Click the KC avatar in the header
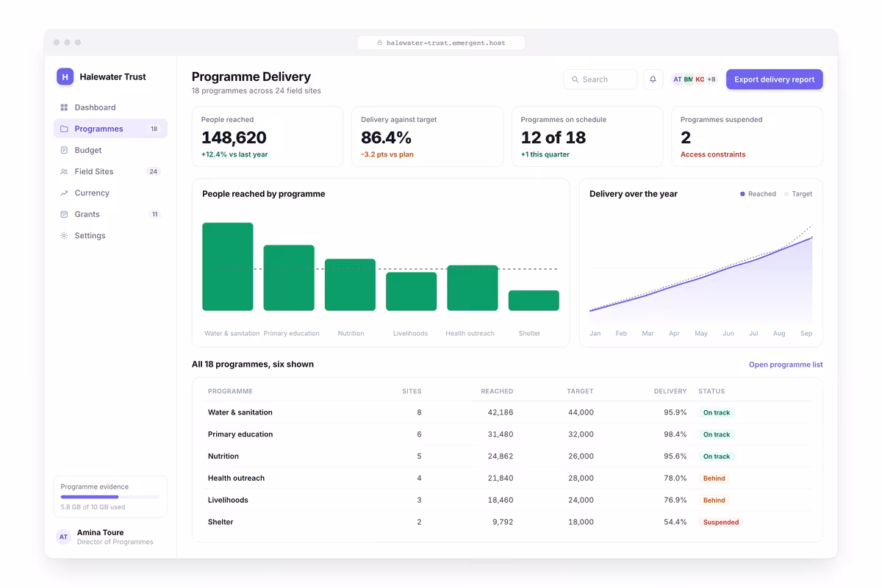 point(700,79)
